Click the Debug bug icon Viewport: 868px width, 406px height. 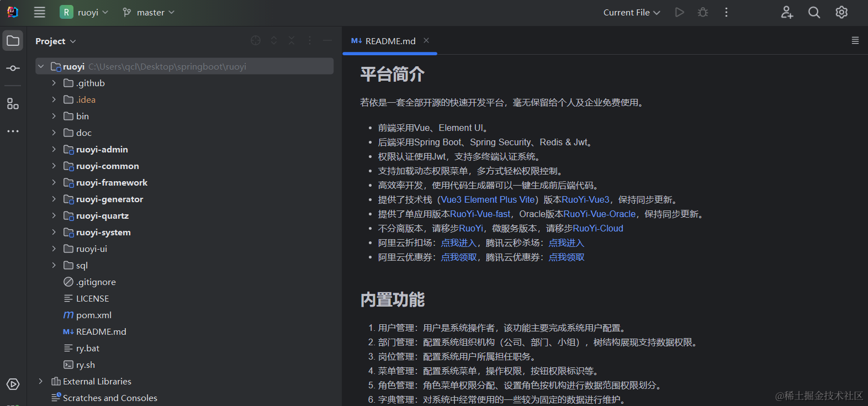[x=703, y=12]
